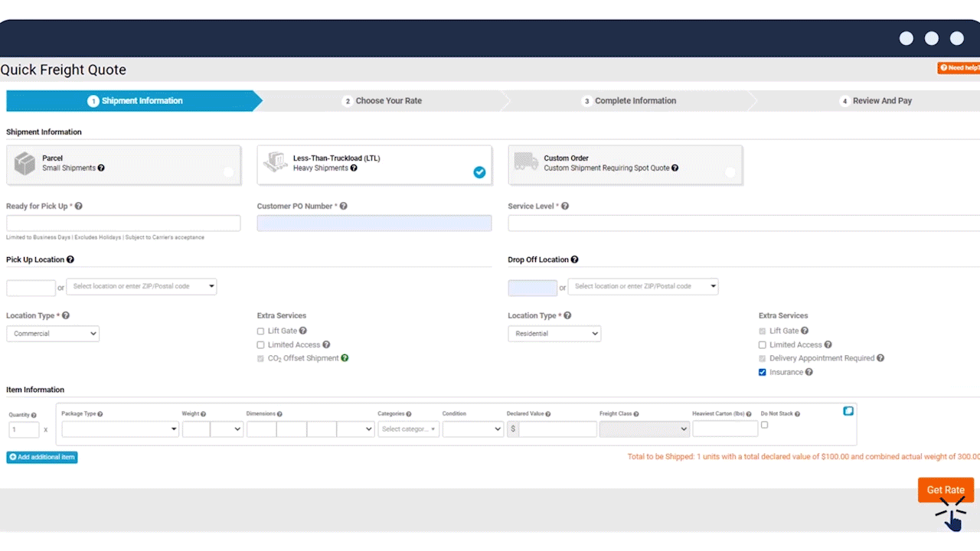Click the Do Not Stack help icon
Viewport: 980px width, 551px height.
click(798, 414)
